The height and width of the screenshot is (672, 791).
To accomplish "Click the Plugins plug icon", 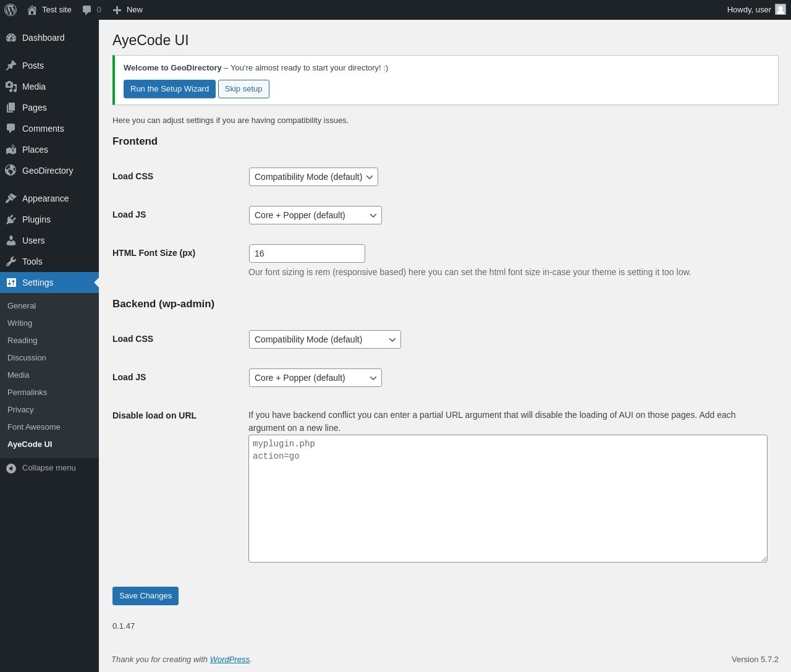I will [x=11, y=219].
